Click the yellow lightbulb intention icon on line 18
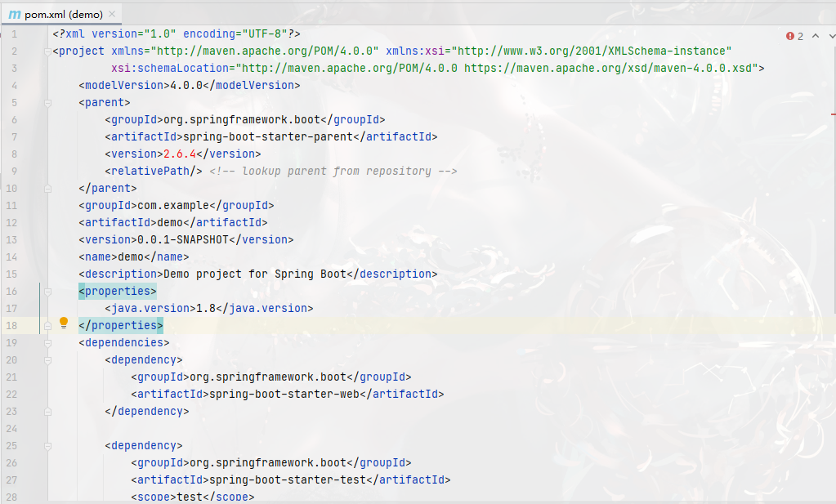This screenshot has width=836, height=504. point(65,324)
